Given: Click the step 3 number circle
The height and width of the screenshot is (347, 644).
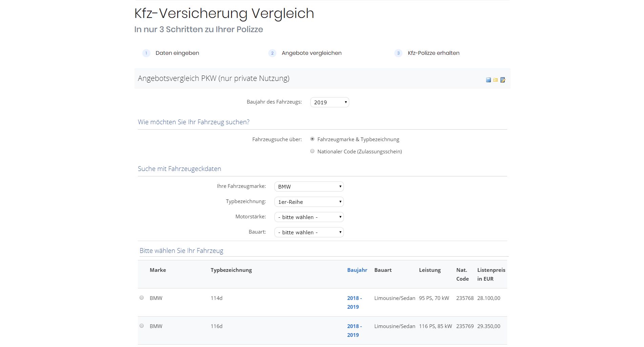Looking at the screenshot, I should pyautogui.click(x=398, y=53).
